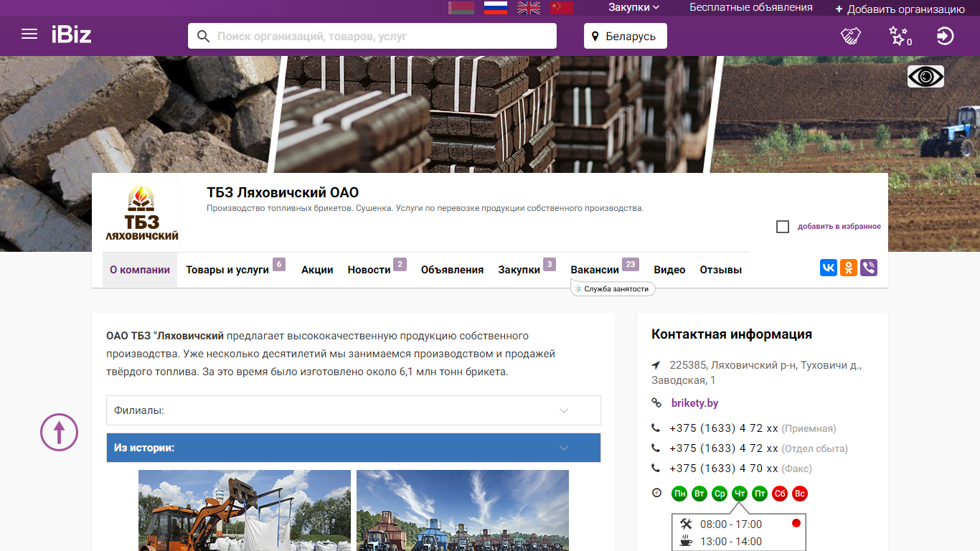Screen dimensions: 980x551
Task: Select the Belarus flag language
Action: click(x=461, y=7)
